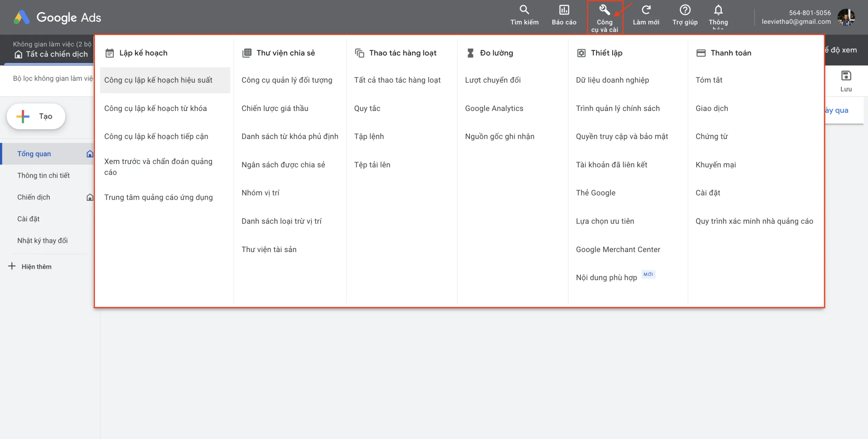Open Quy trình xác minh nhà quảng cáo

pyautogui.click(x=754, y=221)
